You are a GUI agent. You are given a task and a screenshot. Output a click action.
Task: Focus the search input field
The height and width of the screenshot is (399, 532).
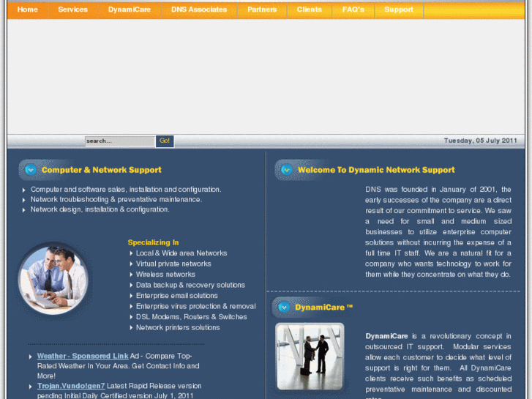[120, 141]
